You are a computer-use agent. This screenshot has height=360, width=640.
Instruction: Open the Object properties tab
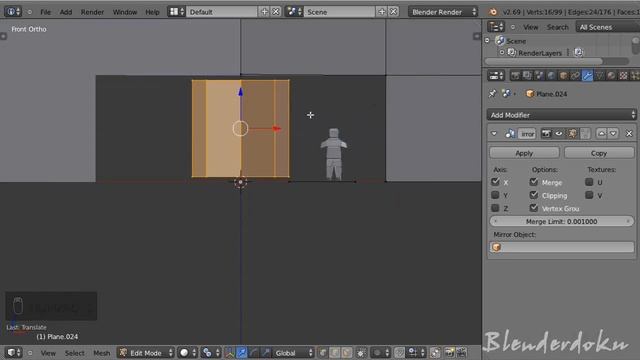coord(563,76)
